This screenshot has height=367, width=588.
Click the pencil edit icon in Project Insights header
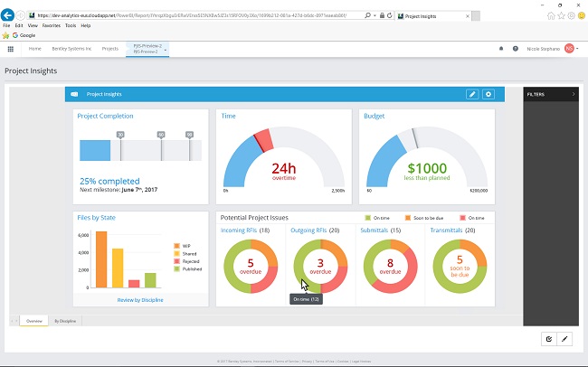472,94
